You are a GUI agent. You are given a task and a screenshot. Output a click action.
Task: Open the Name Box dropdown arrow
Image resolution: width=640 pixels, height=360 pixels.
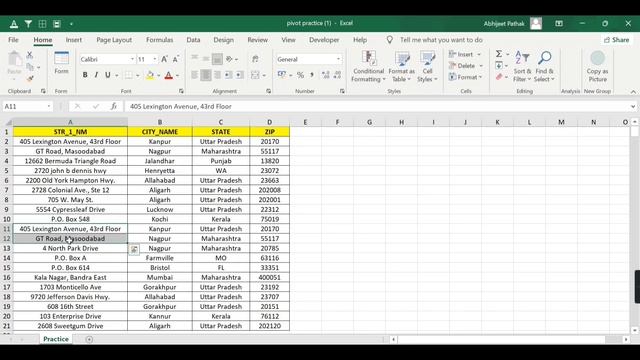pyautogui.click(x=49, y=107)
